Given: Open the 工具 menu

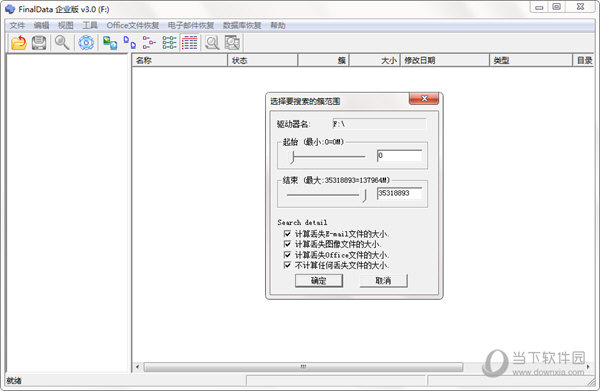Looking at the screenshot, I should click(x=90, y=26).
